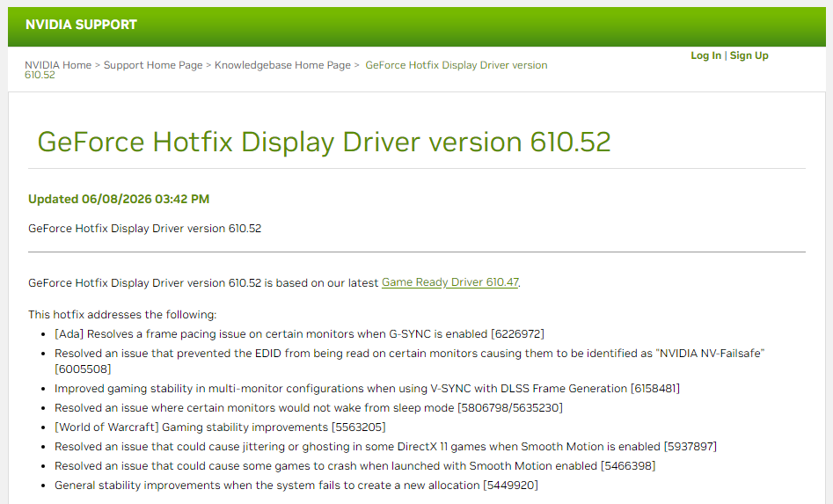Image resolution: width=833 pixels, height=504 pixels.
Task: Click the V-SYNC DLSS Frame Generation bullet
Action: (367, 389)
